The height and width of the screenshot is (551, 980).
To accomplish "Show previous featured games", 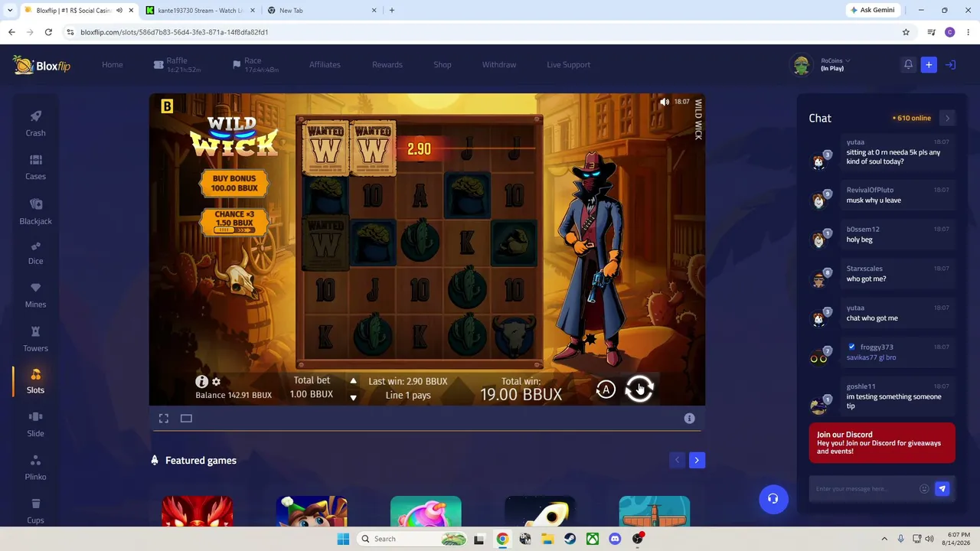I will (x=677, y=460).
